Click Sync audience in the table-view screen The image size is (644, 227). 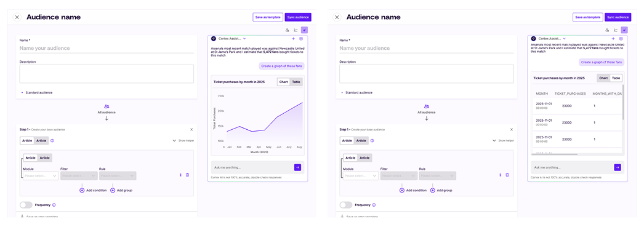(618, 17)
